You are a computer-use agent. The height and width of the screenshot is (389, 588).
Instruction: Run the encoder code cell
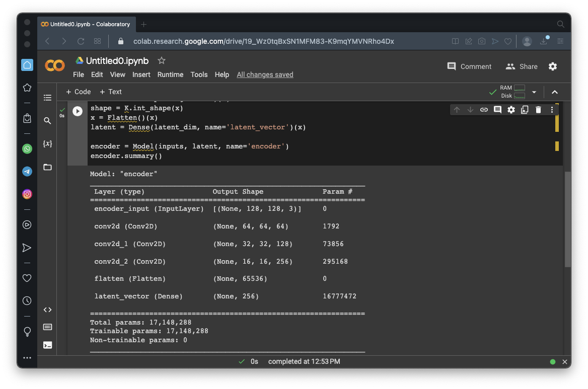click(x=77, y=111)
